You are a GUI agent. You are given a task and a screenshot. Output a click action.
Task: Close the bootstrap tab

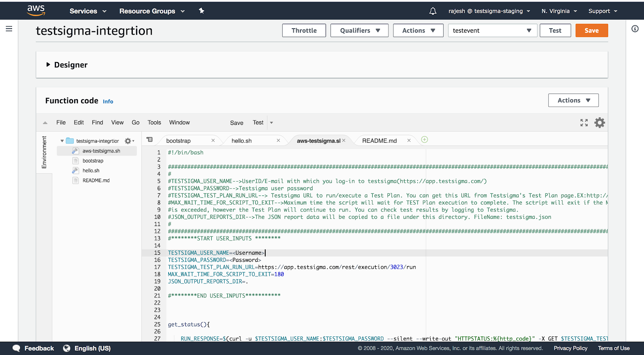coord(213,140)
